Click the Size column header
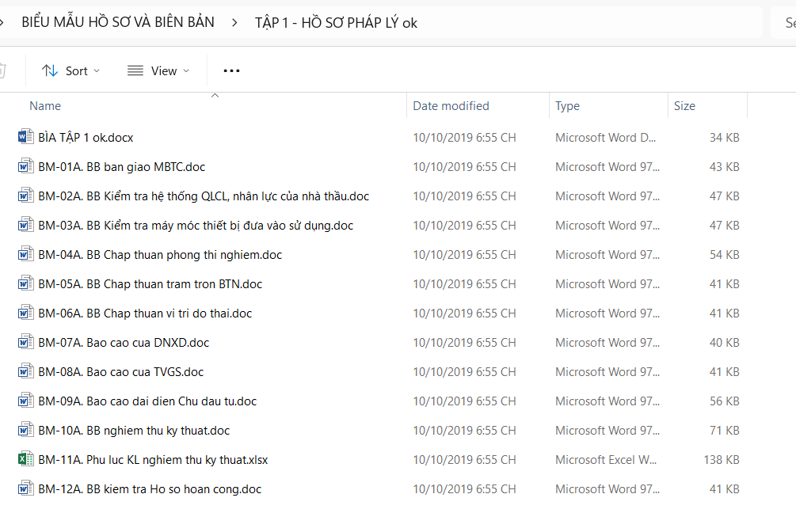The image size is (796, 532). click(x=684, y=106)
